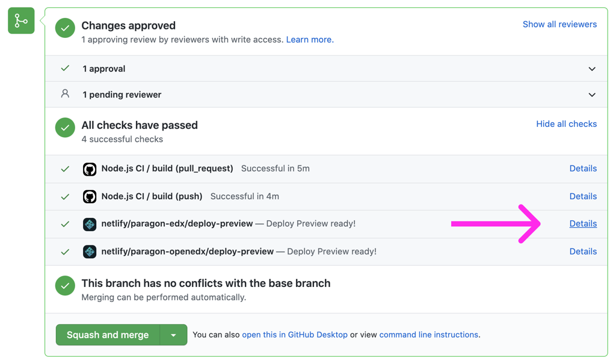The width and height of the screenshot is (616, 364).
Task: Click the GitHub logo for build (push)
Action: (90, 197)
